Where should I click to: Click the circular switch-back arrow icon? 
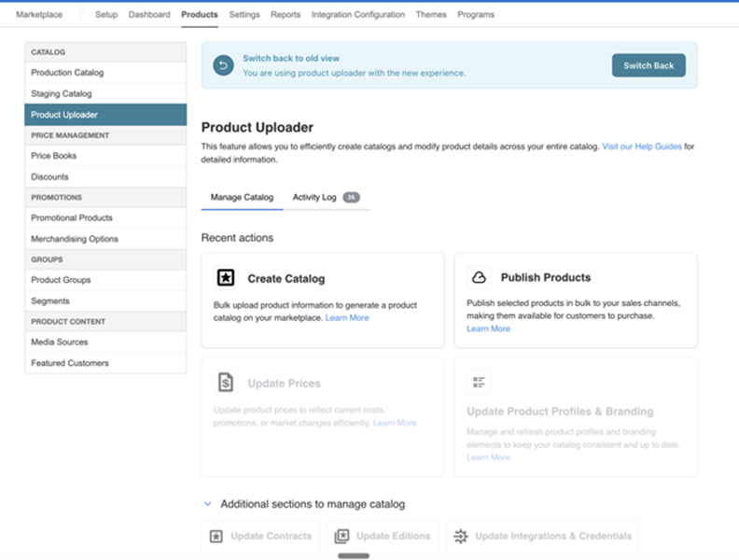[223, 65]
